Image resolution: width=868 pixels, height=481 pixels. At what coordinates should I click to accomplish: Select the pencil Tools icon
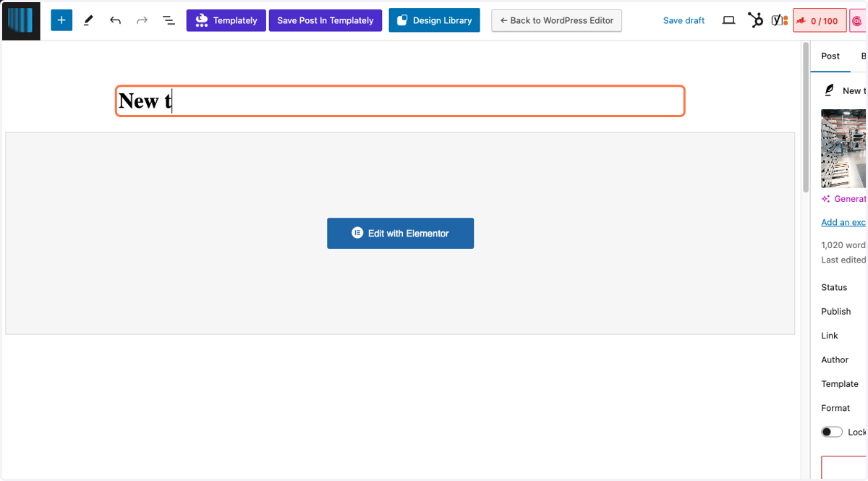(x=88, y=20)
